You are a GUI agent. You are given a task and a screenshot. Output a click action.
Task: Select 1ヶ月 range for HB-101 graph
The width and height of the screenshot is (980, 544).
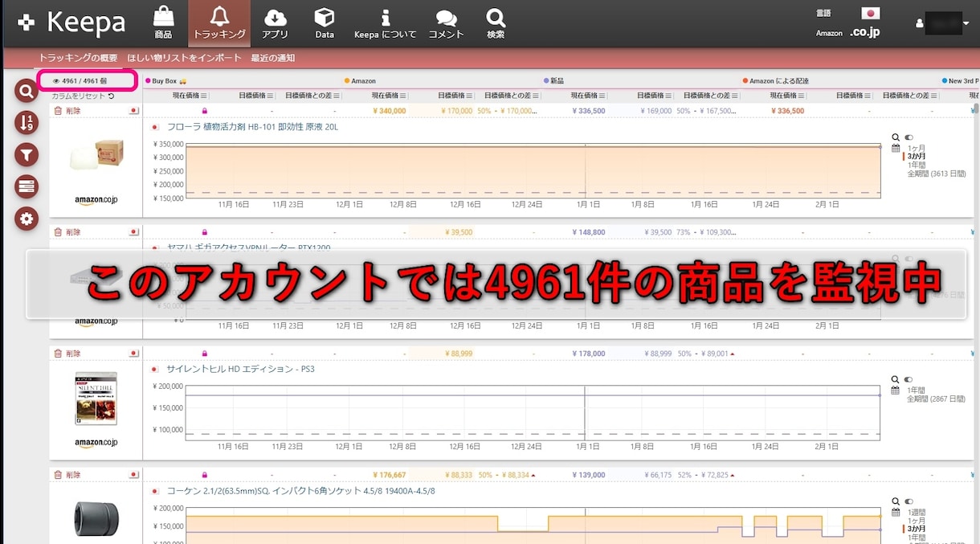coord(917,148)
